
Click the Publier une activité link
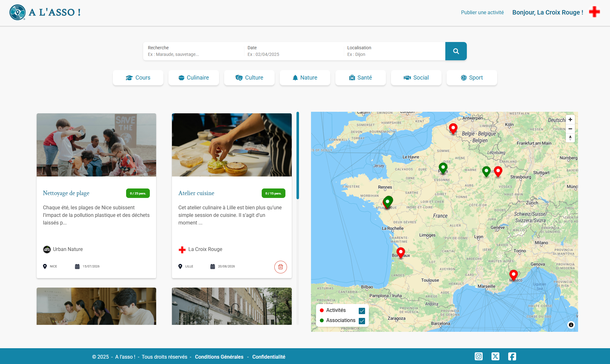[482, 12]
